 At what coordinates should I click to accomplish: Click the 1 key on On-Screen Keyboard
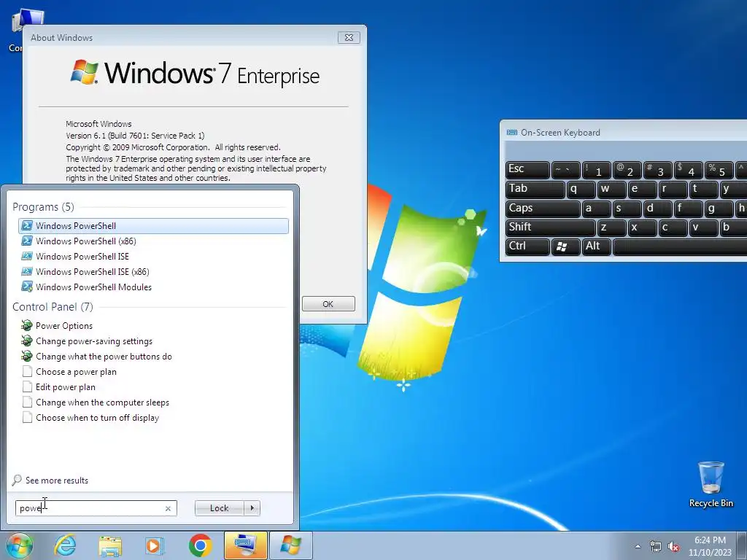596,169
